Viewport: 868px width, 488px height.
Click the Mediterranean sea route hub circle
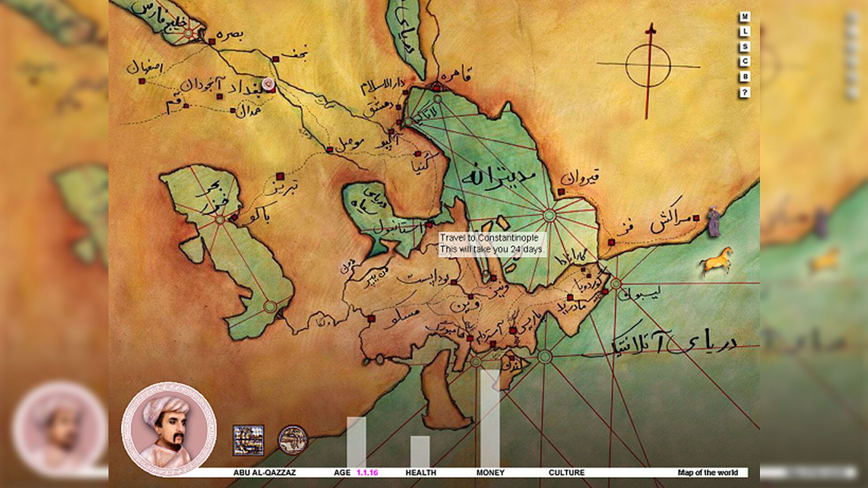(549, 216)
